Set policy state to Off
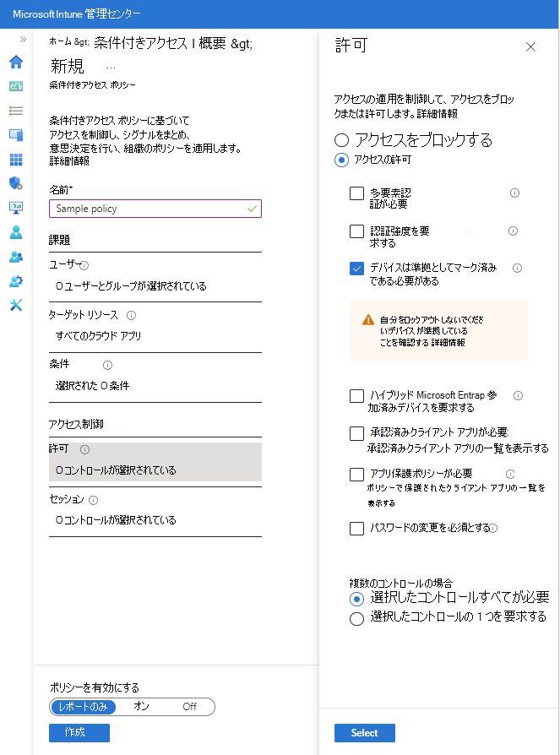 tap(190, 706)
